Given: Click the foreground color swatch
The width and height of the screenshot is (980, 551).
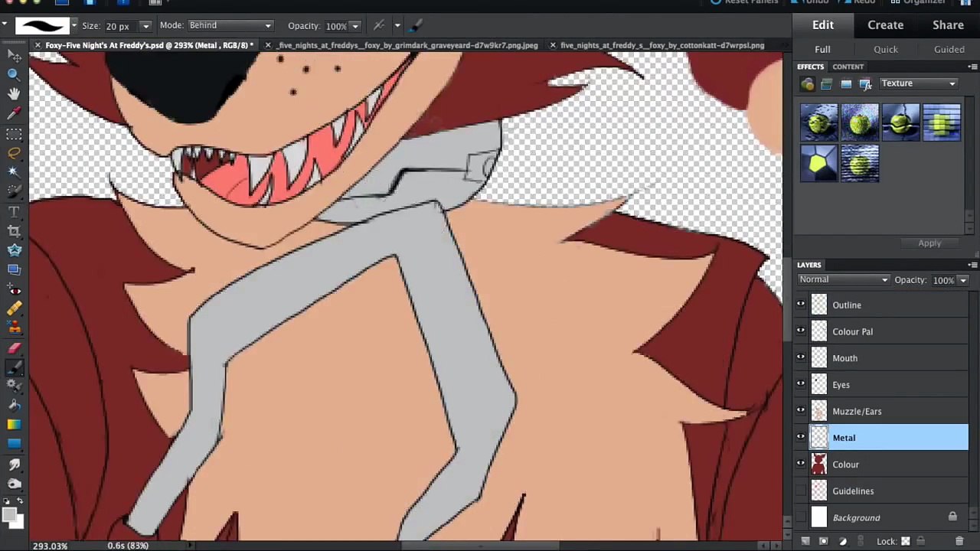Looking at the screenshot, I should coord(9,515).
